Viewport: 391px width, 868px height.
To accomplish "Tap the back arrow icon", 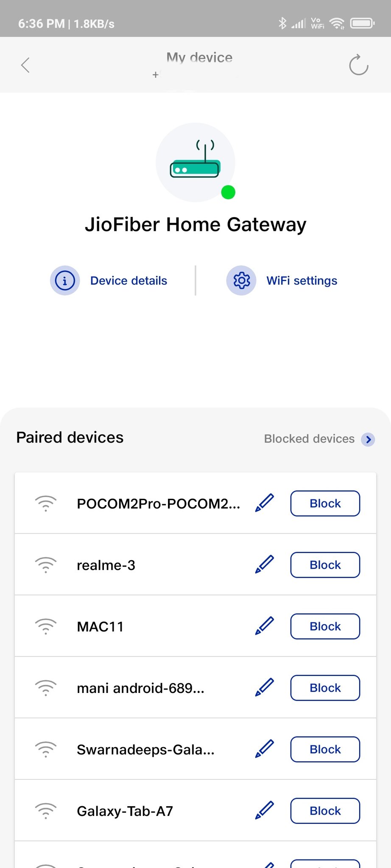I will click(25, 65).
